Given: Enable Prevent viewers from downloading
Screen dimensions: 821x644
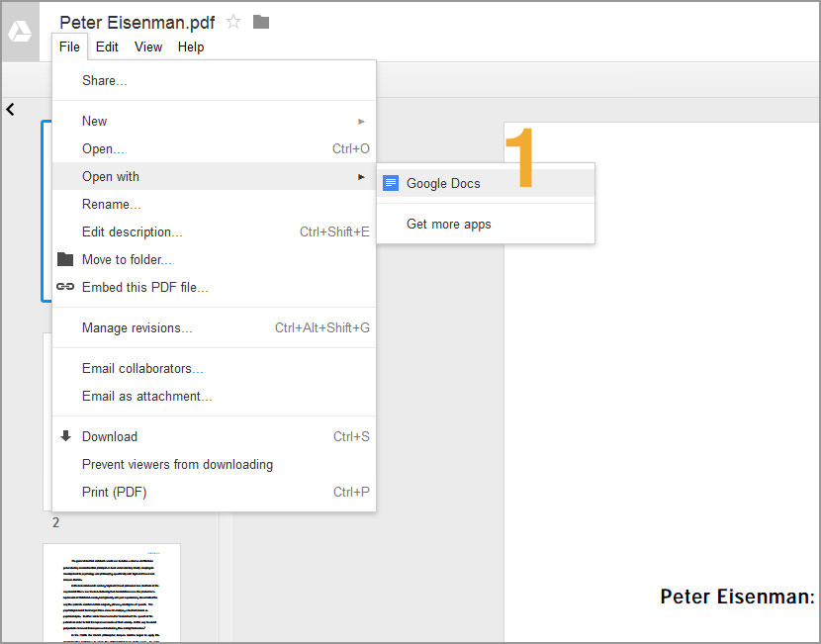Looking at the screenshot, I should [178, 464].
